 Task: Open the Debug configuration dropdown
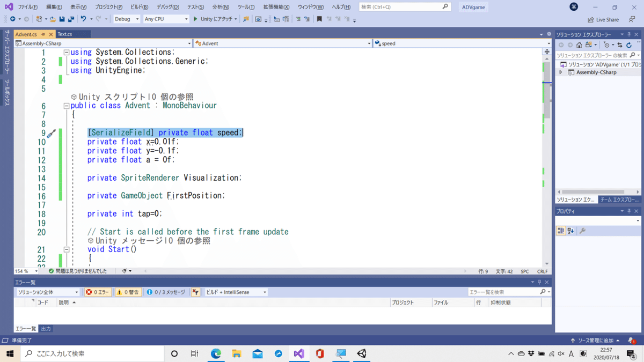pos(126,19)
